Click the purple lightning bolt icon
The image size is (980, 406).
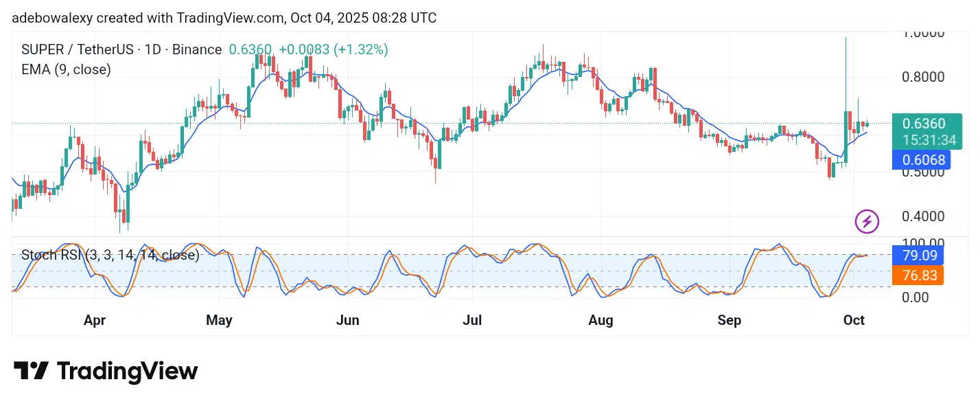click(x=867, y=221)
